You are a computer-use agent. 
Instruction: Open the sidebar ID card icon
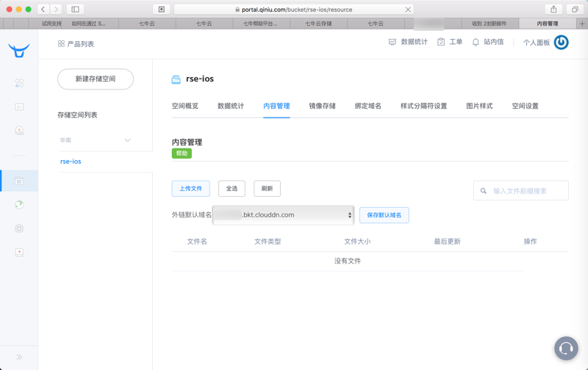click(x=19, y=106)
